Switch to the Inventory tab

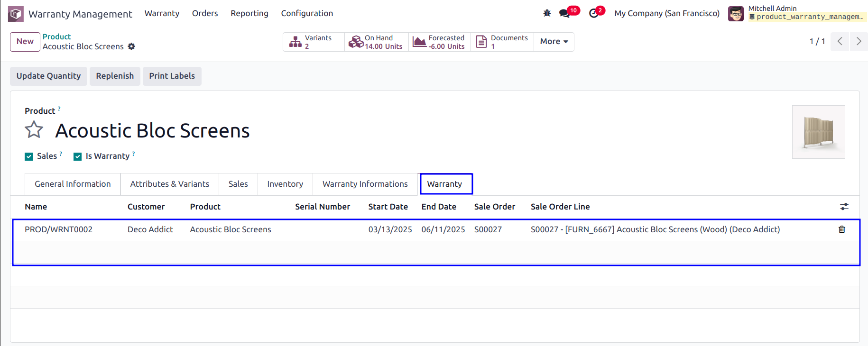285,184
